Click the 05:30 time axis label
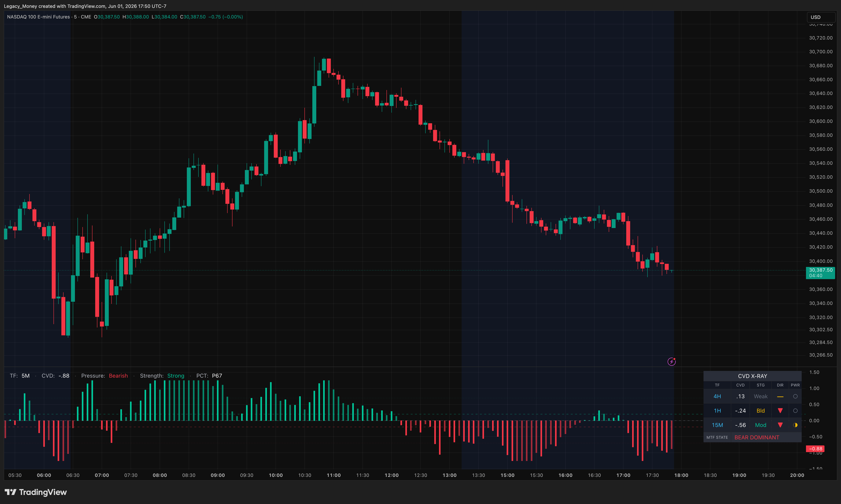This screenshot has width=841, height=504. 15,475
